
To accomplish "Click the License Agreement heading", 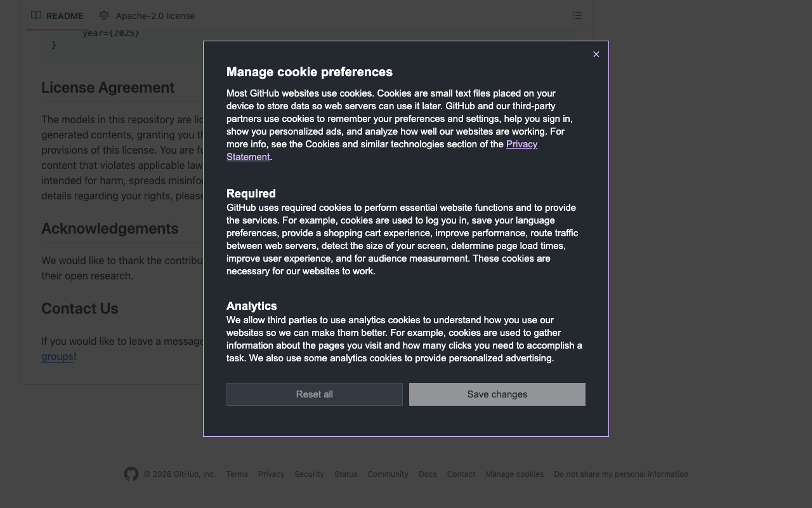I will 108,88.
